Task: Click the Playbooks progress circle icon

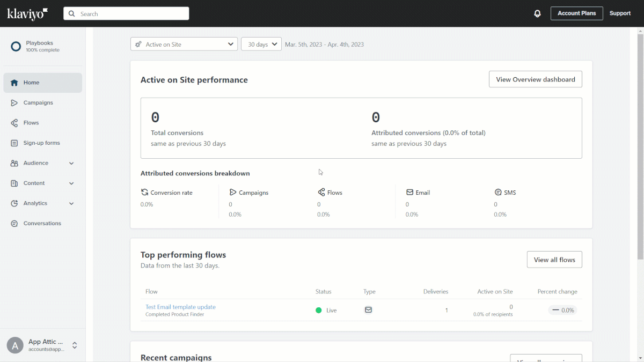Action: (x=16, y=47)
